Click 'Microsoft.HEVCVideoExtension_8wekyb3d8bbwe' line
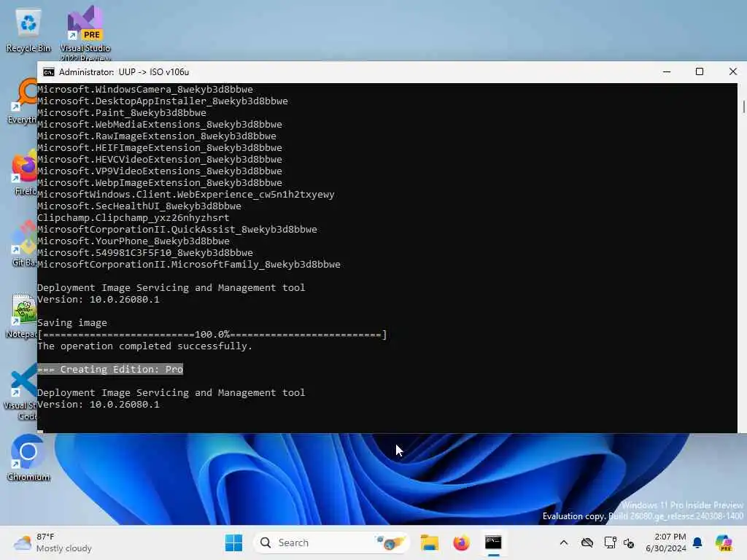Screen dimensions: 747x560 coord(160,159)
